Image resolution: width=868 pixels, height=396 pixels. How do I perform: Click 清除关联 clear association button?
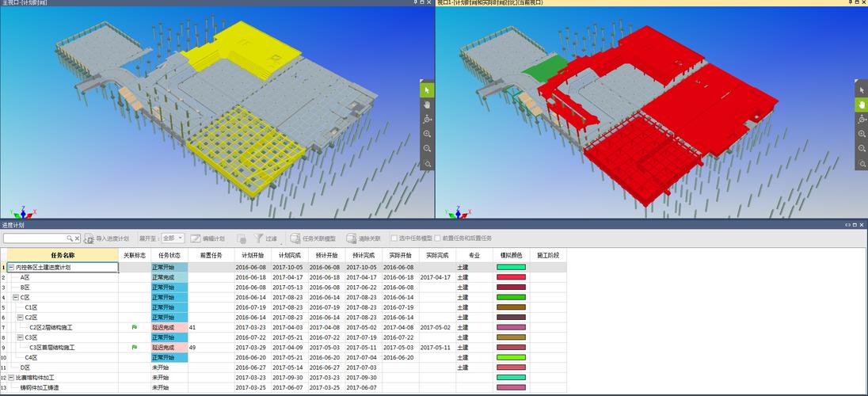point(364,238)
